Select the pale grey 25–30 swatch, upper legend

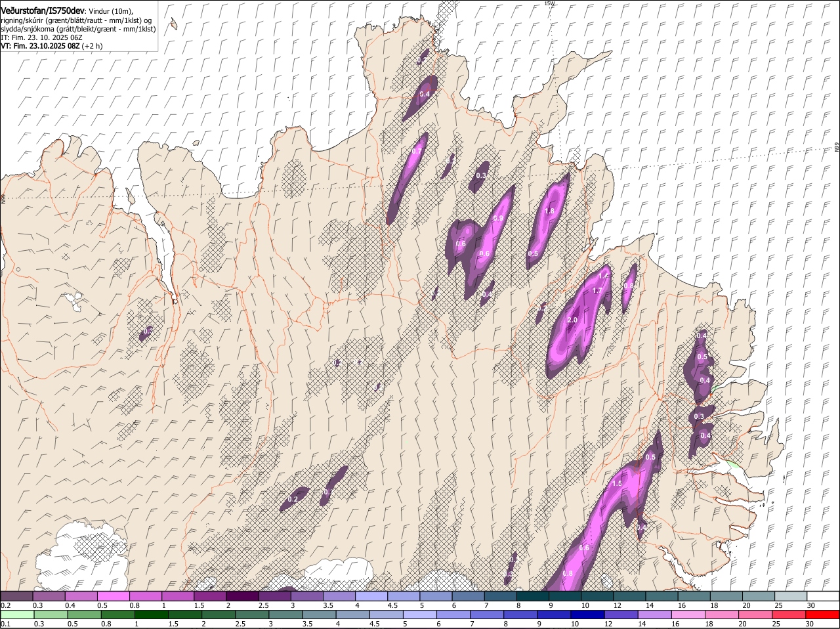(x=791, y=596)
